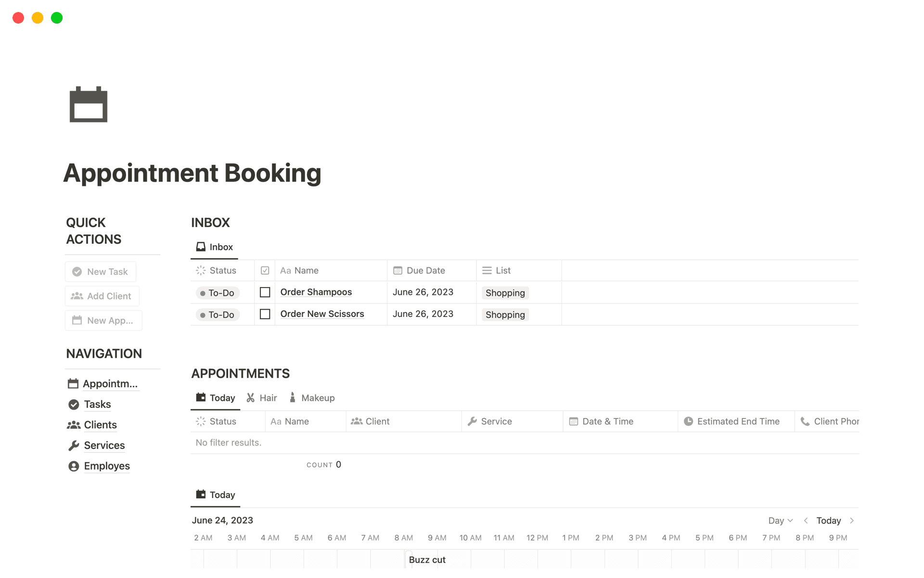Click the scissors icon on Hair tab
This screenshot has width=924, height=578.
point(250,398)
